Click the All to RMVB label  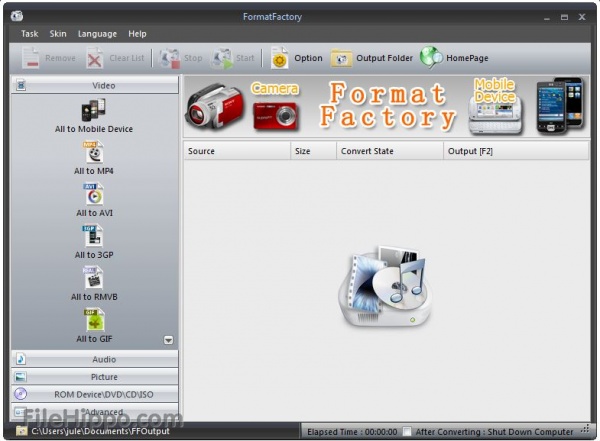[94, 297]
